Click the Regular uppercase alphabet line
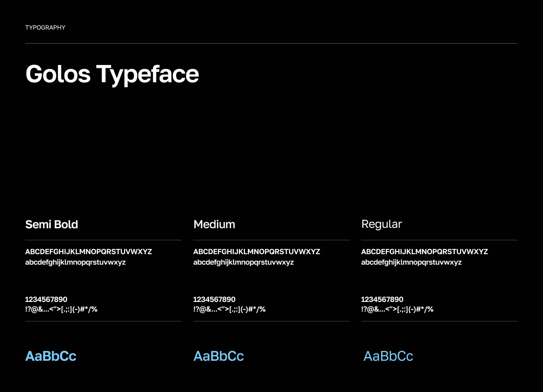The image size is (543, 392). [424, 252]
